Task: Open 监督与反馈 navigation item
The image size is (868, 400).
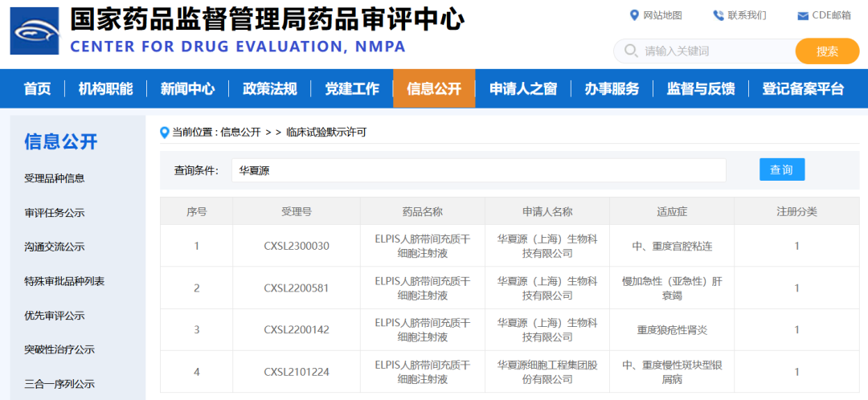Action: click(x=700, y=88)
